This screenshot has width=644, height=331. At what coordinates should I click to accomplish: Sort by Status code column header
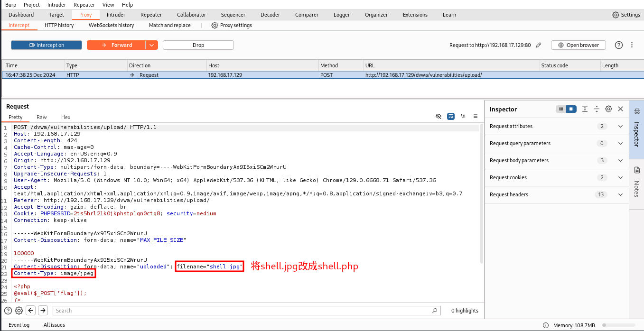pyautogui.click(x=569, y=65)
